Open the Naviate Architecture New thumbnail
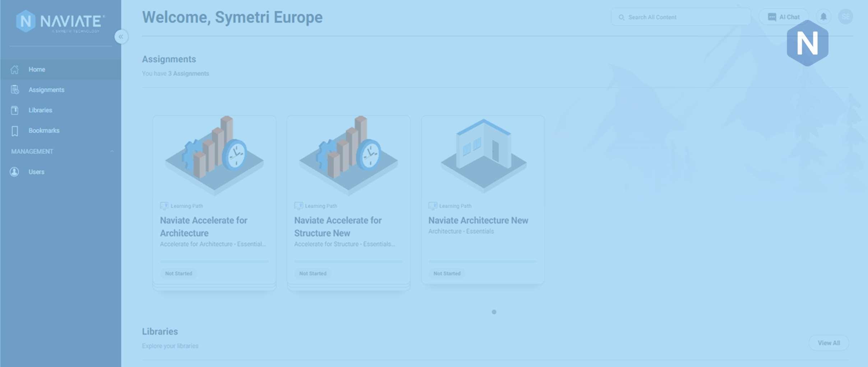The height and width of the screenshot is (367, 868). (x=483, y=156)
